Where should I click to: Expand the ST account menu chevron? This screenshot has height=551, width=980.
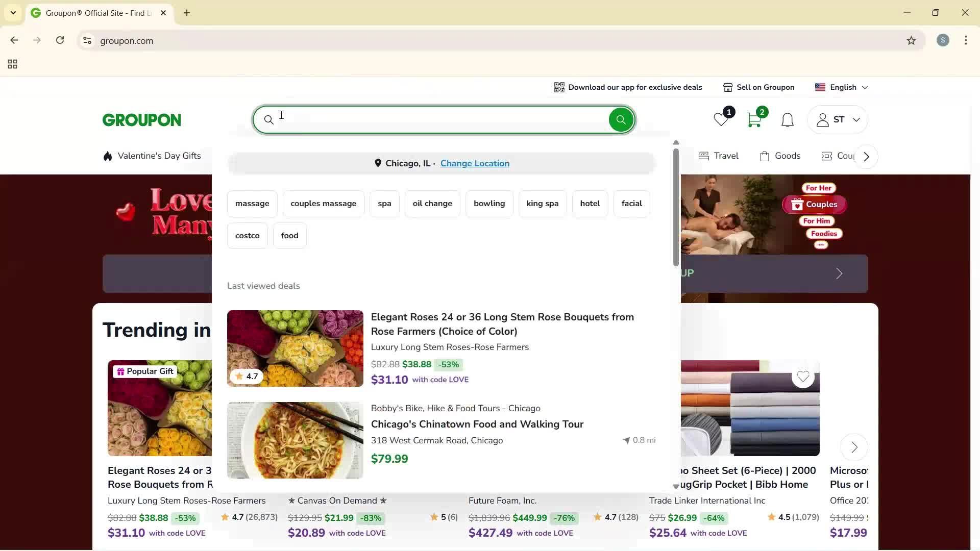856,119
